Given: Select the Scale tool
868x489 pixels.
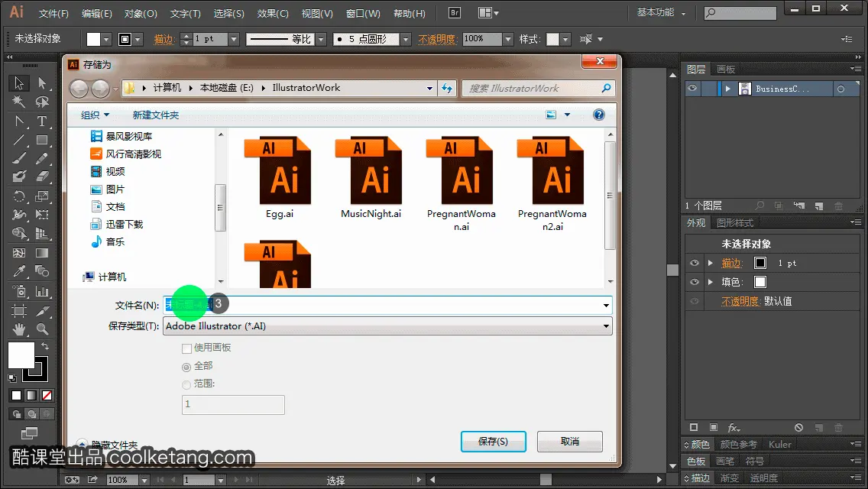Looking at the screenshot, I should coord(42,196).
